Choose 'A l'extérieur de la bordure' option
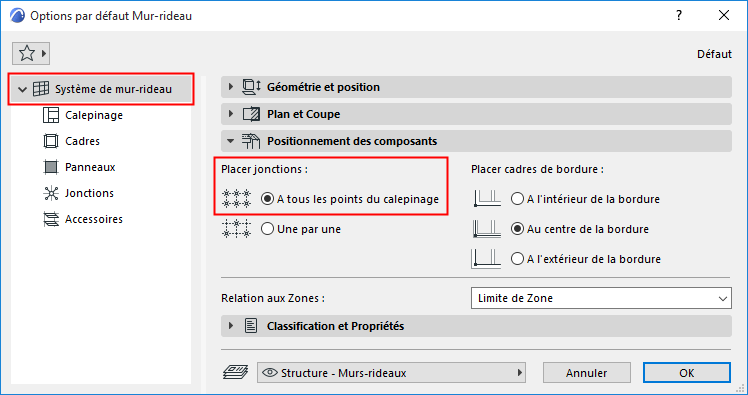This screenshot has width=748, height=395. (518, 259)
